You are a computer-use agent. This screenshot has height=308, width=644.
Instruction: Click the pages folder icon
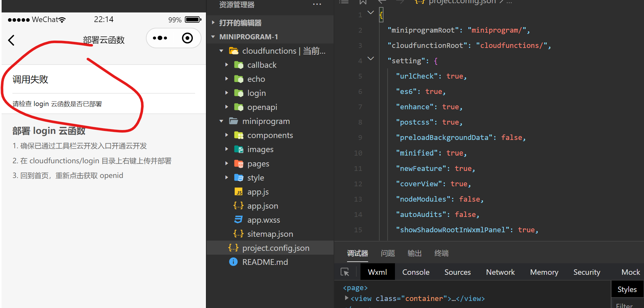239,164
